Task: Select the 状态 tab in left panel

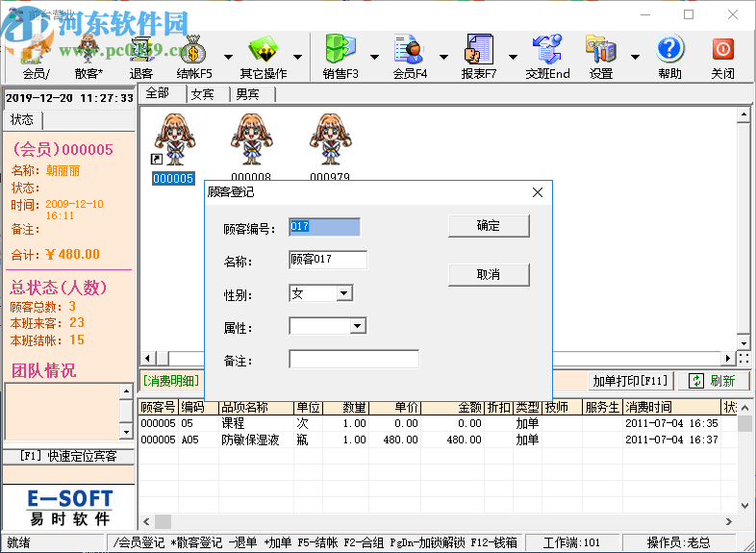Action: tap(23, 119)
